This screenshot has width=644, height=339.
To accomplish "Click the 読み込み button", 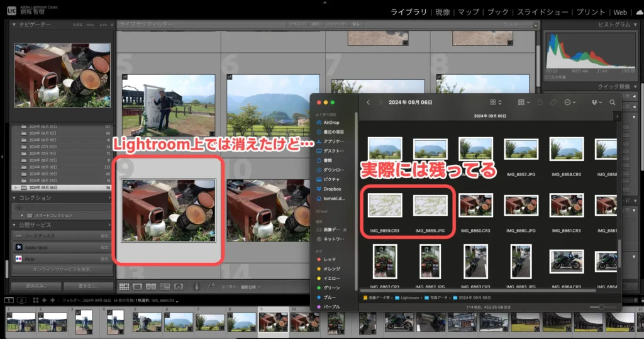I will click(35, 286).
